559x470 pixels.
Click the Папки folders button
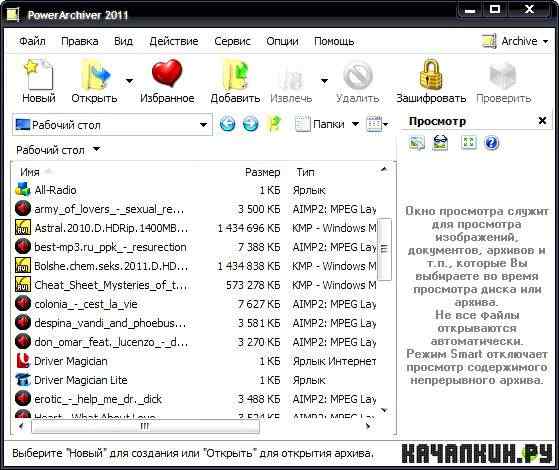click(319, 124)
